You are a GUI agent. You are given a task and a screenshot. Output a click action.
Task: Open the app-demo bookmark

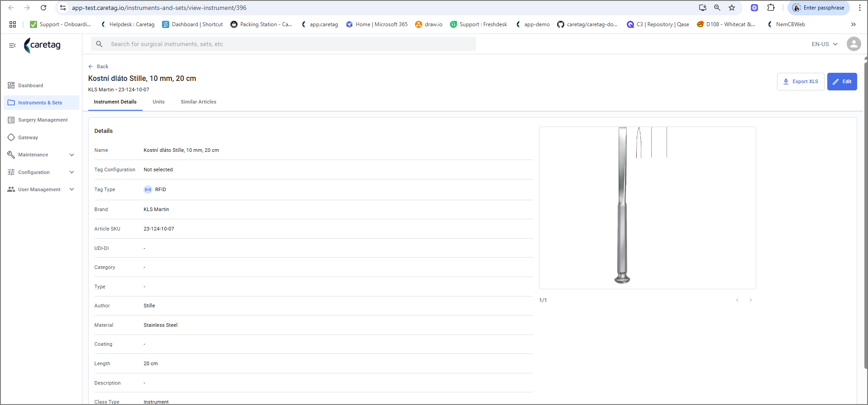[532, 24]
